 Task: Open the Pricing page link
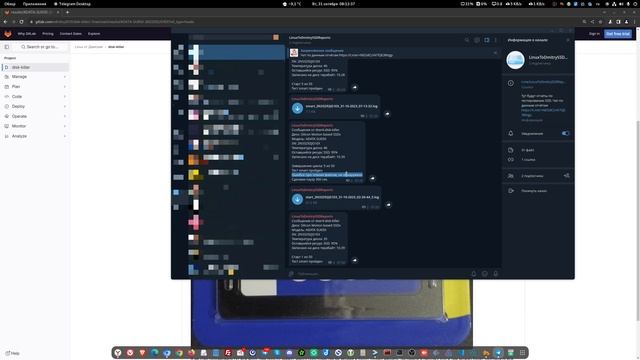(48, 34)
